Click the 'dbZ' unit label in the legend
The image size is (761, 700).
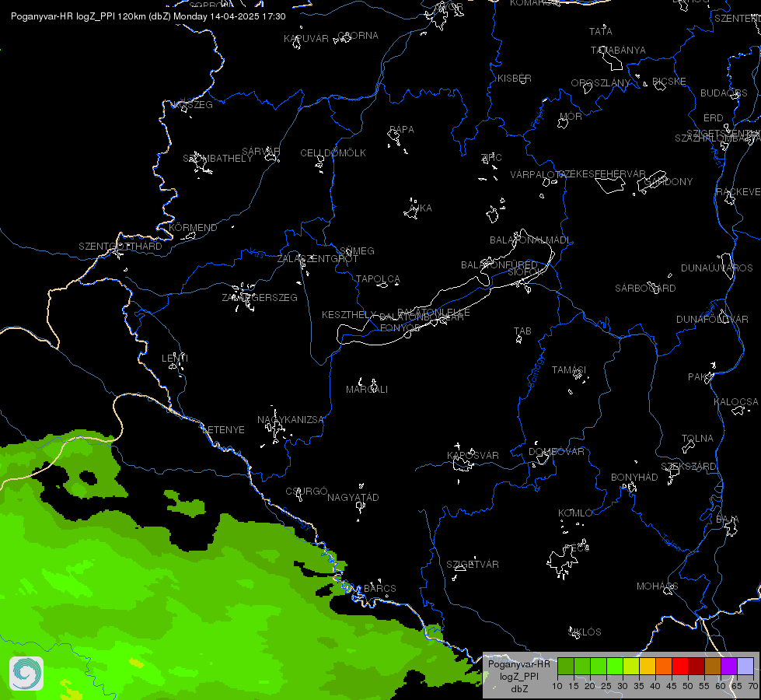[x=518, y=689]
